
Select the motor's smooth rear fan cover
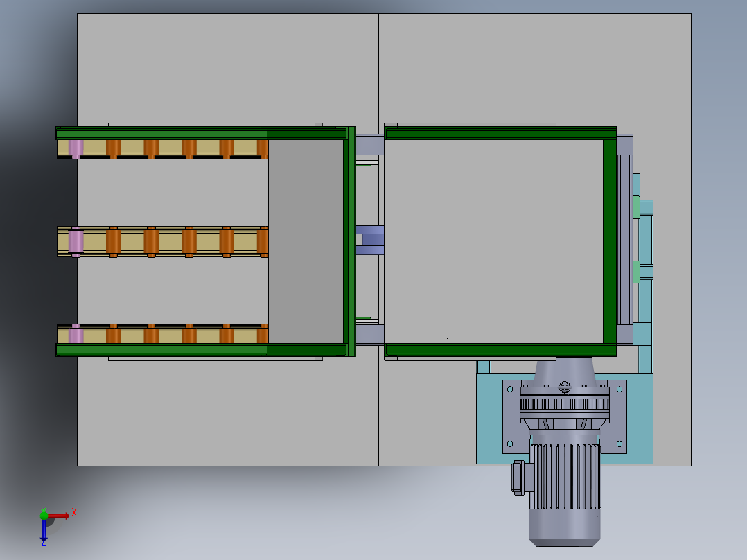(x=564, y=527)
